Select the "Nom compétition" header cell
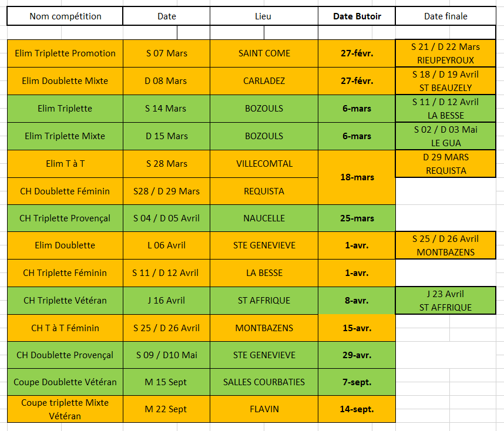This screenshot has height=431, width=504. [x=65, y=16]
